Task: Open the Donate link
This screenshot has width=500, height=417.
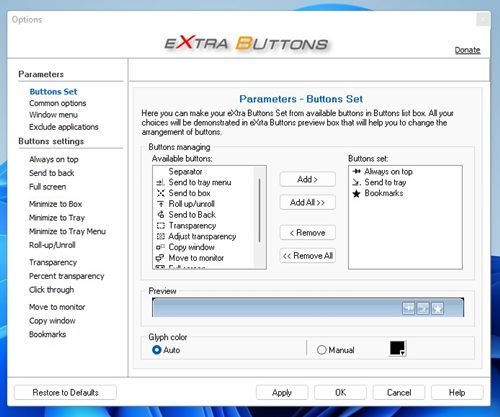Action: 467,50
